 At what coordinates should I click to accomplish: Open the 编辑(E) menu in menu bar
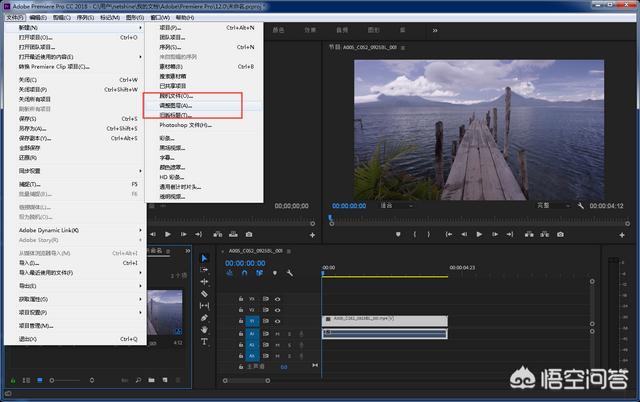[x=38, y=18]
